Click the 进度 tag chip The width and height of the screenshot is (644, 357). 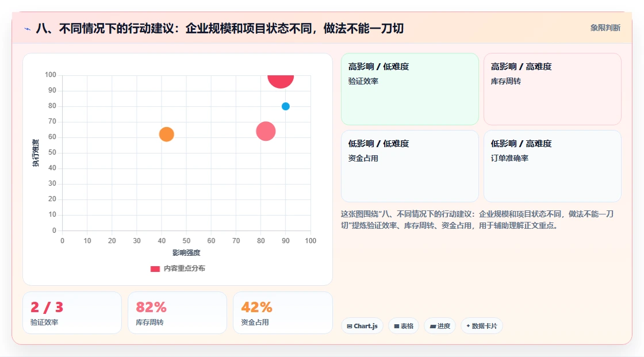pos(440,326)
